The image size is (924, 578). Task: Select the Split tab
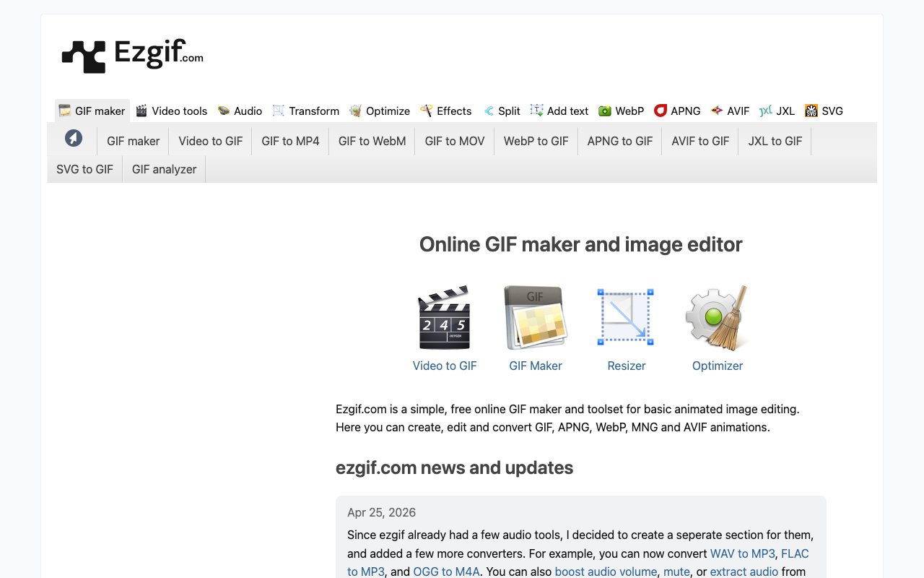tap(501, 111)
